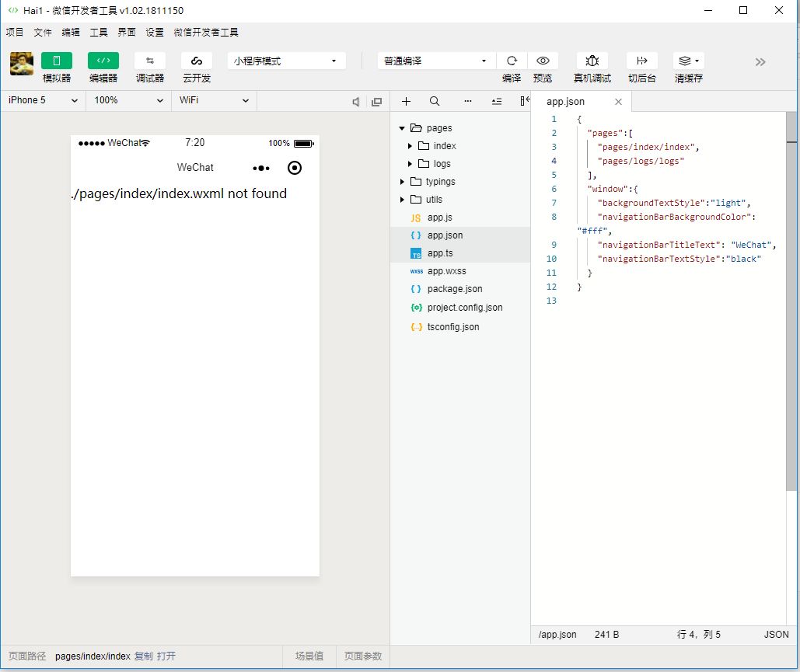
Task: Open the 小程序模式 mode dropdown
Action: coord(287,61)
